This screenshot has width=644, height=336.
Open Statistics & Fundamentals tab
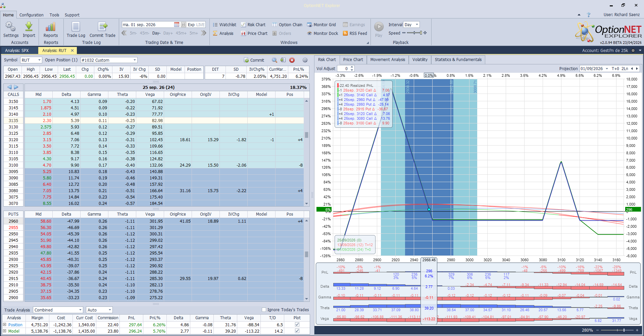tap(458, 60)
